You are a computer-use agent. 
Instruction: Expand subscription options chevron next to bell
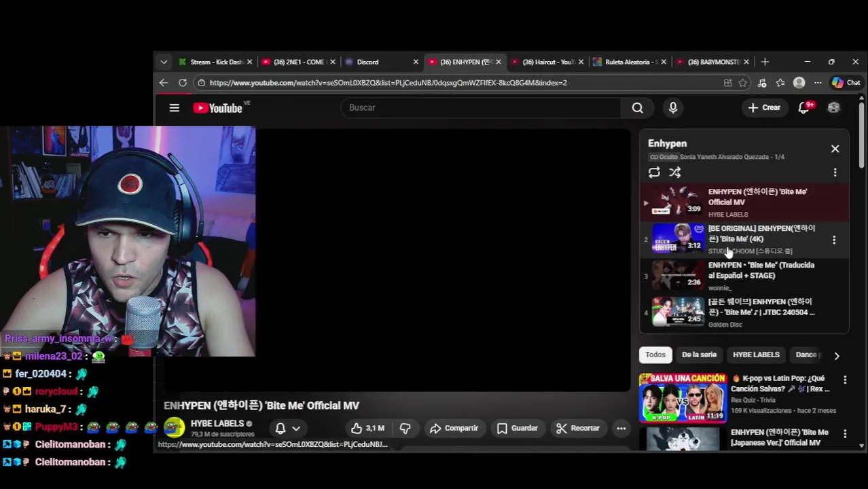click(x=296, y=429)
